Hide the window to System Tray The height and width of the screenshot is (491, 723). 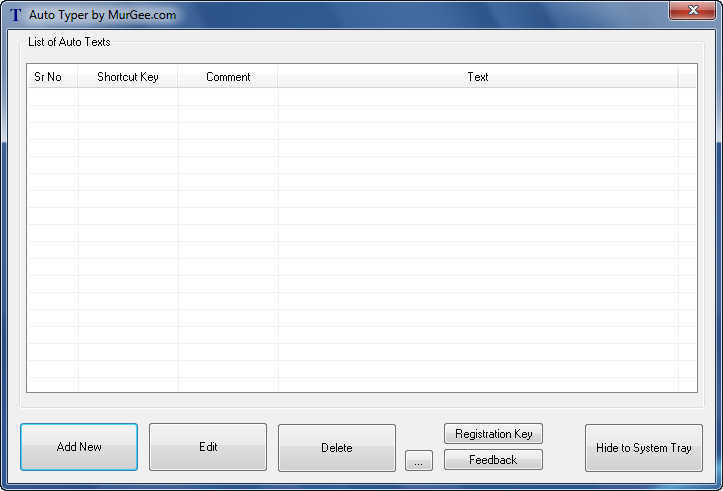[644, 448]
